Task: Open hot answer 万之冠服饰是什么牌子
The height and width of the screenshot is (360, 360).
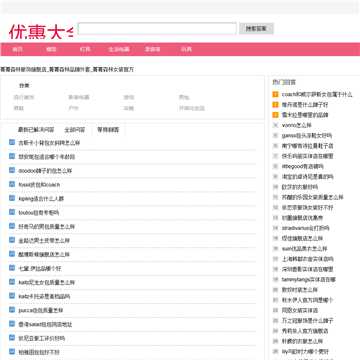Action: click(307, 321)
